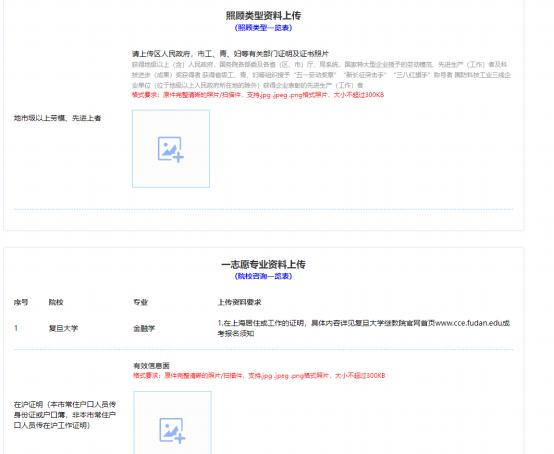Click the 在沪证明 description label
This screenshot has width=554, height=454.
65,415
